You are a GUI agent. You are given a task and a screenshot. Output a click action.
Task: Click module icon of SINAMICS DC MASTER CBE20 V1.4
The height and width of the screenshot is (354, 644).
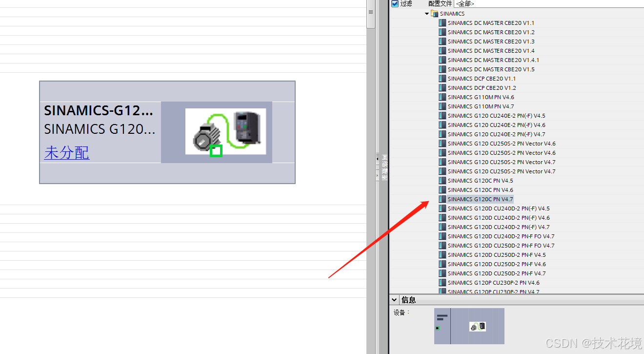[443, 51]
